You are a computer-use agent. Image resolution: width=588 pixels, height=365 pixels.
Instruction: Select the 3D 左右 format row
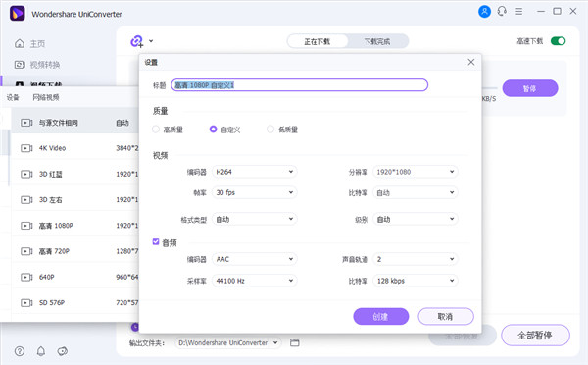(75, 199)
